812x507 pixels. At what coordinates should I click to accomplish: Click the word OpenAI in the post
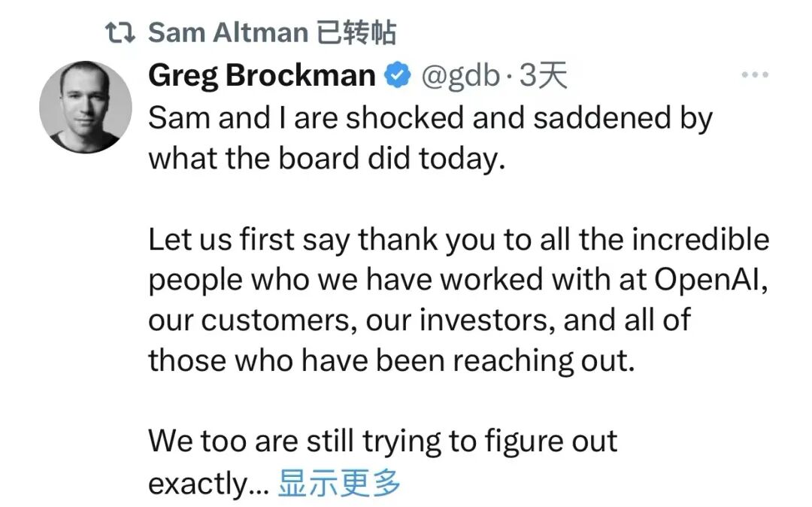[711, 280]
